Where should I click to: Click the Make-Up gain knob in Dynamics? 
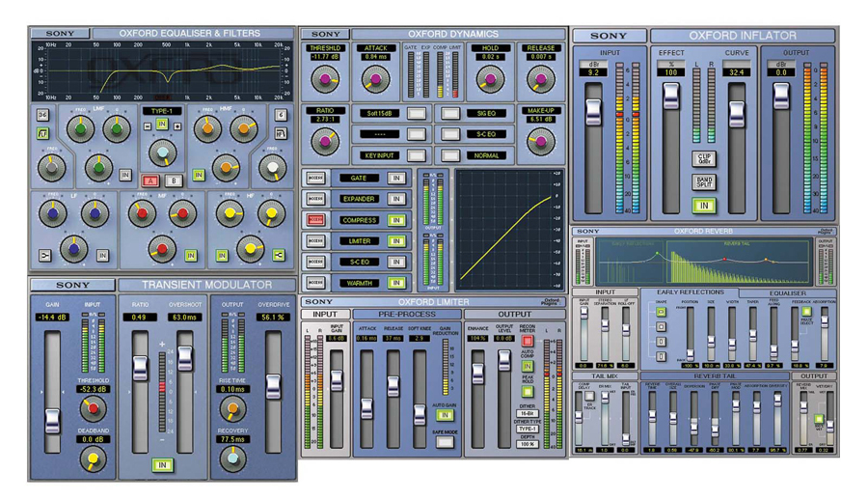(540, 141)
